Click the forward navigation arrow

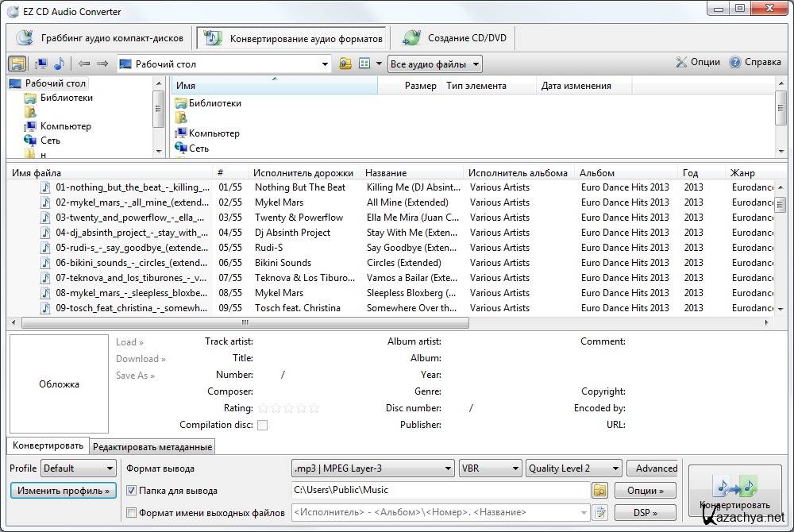pyautogui.click(x=102, y=64)
